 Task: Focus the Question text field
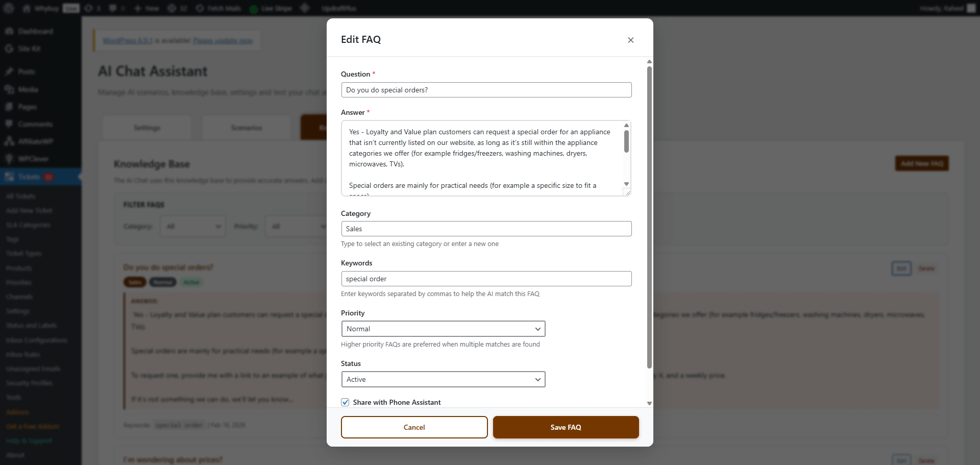coord(486,90)
